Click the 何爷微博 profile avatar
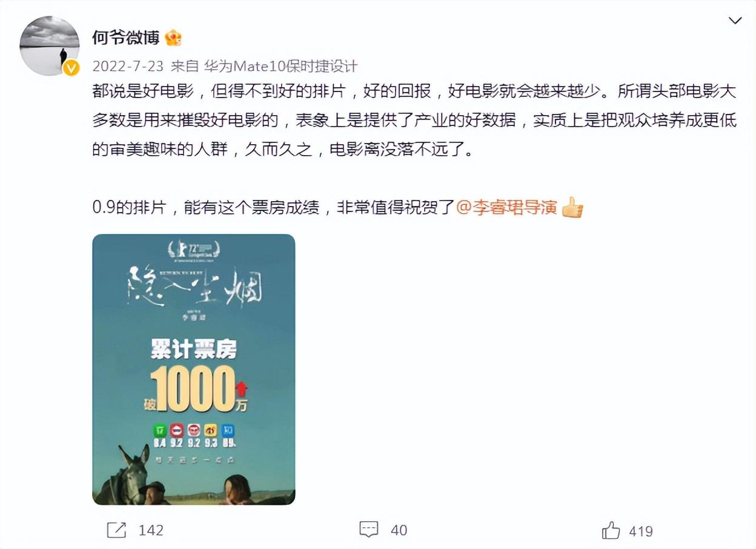Viewport: 756px width, 549px height. pyautogui.click(x=50, y=46)
